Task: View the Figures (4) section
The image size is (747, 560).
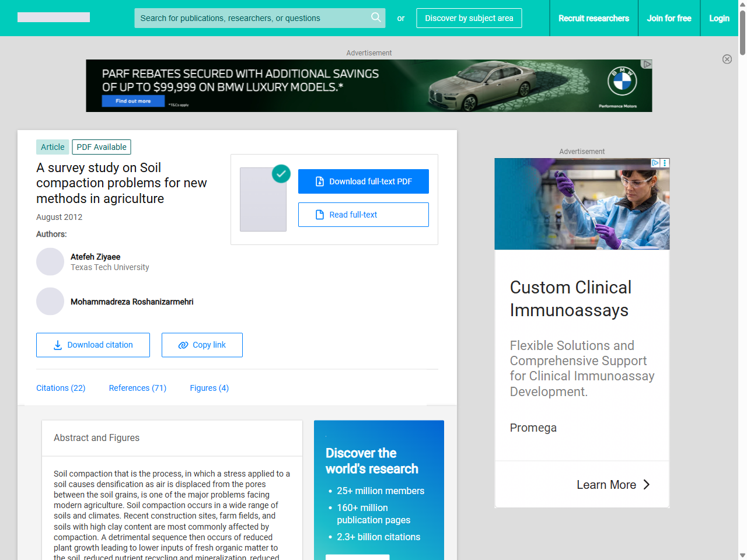Action: [209, 388]
